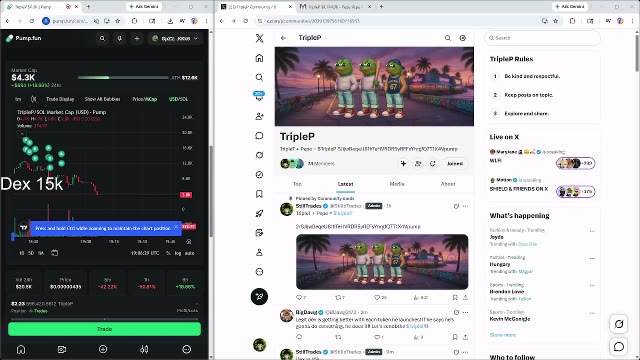Open livestream video icon in Pump.fun bottom bar

coord(62,349)
